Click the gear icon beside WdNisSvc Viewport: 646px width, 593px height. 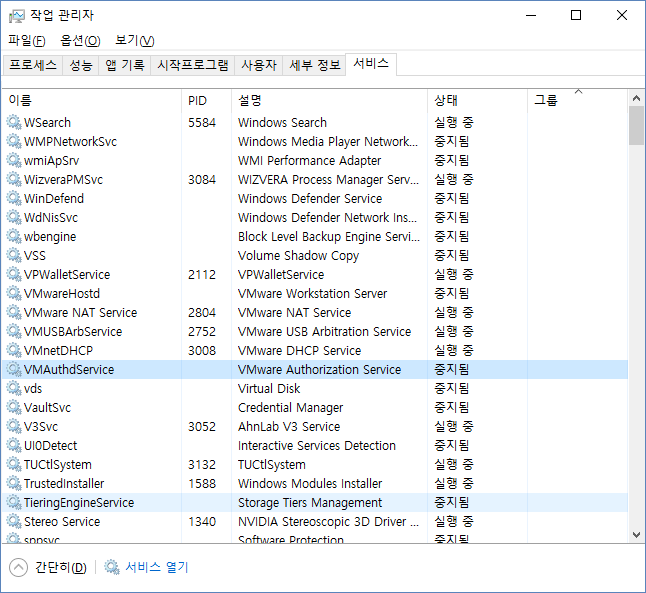(x=14, y=217)
